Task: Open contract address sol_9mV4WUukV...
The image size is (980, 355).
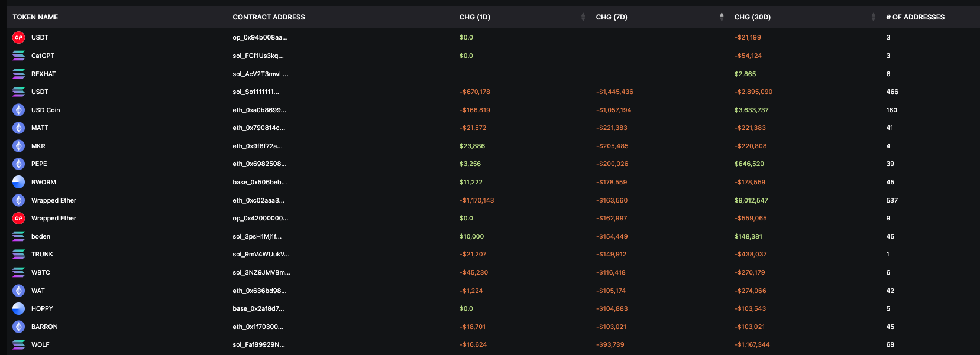Action: pos(261,254)
